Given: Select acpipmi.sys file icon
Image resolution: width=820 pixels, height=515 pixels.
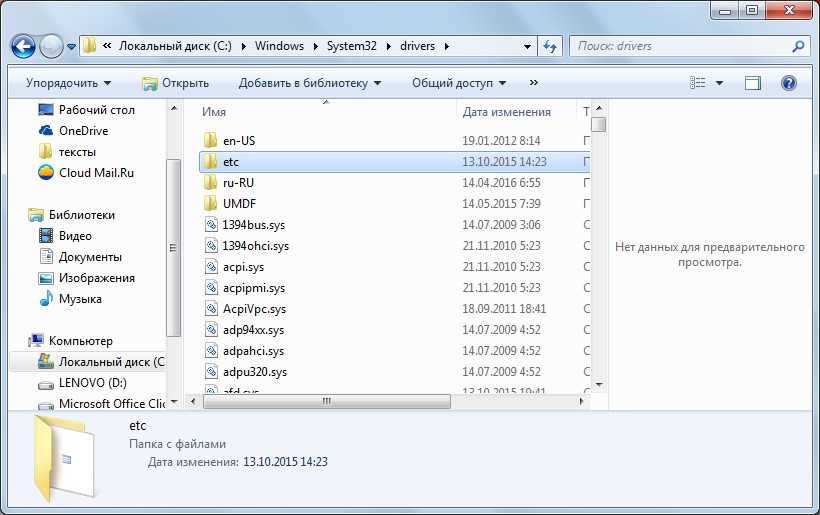Looking at the screenshot, I should (x=211, y=288).
